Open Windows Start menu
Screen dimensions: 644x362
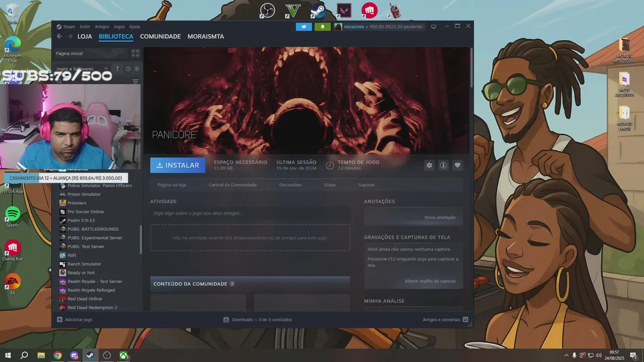8,355
